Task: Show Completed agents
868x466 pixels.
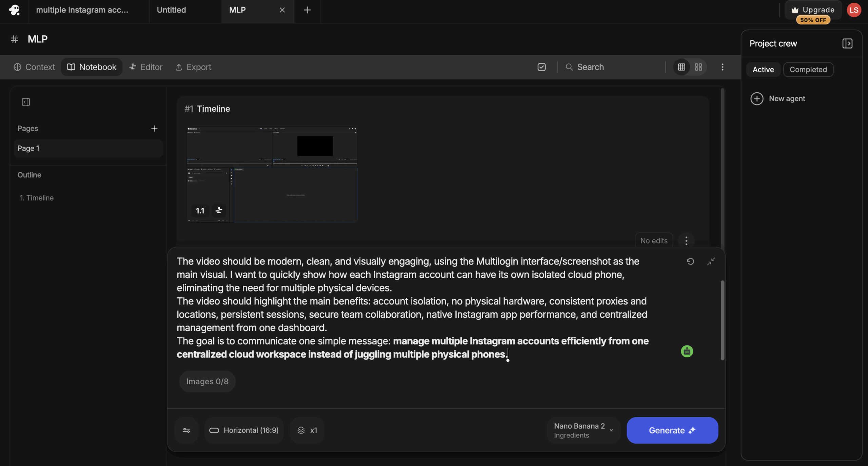Action: pyautogui.click(x=808, y=70)
